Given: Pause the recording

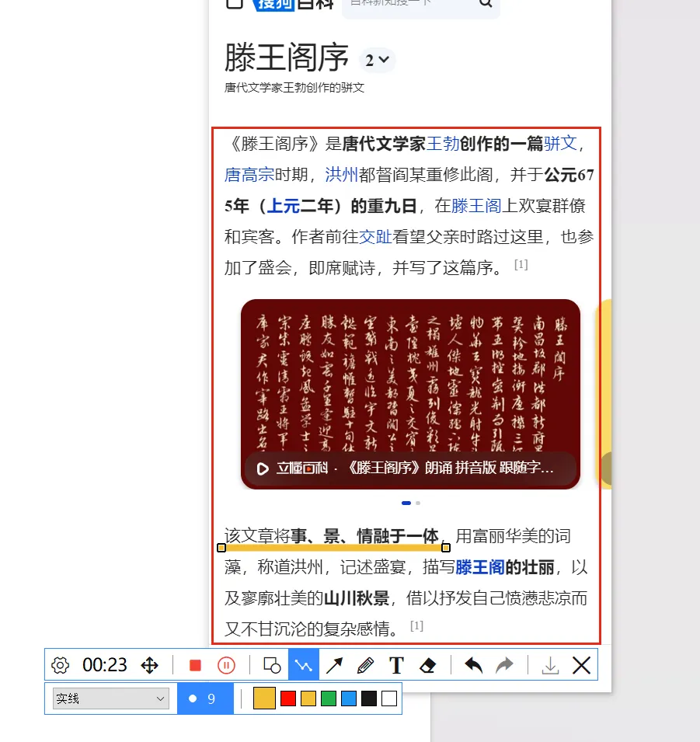Looking at the screenshot, I should pos(226,665).
